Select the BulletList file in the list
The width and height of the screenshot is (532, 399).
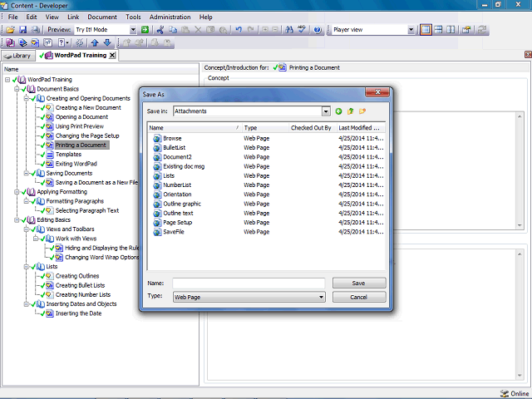click(x=174, y=148)
